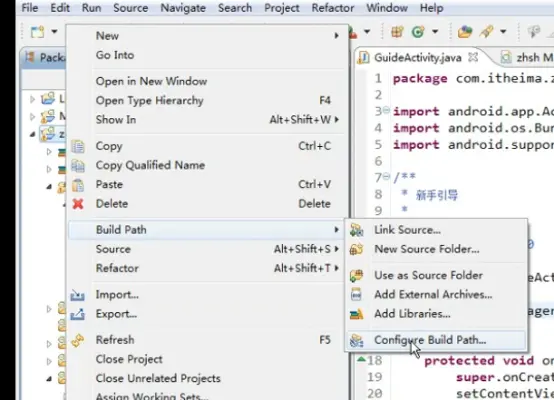Expand the second project in Package Explorer
554x400 pixels.
pos(33,116)
